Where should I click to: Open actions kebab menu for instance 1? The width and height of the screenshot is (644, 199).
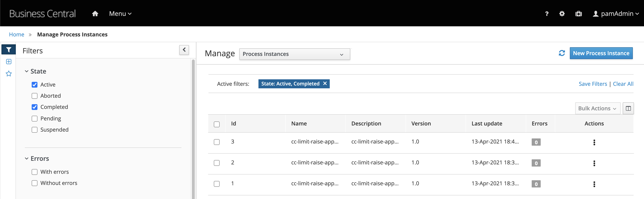click(x=594, y=184)
